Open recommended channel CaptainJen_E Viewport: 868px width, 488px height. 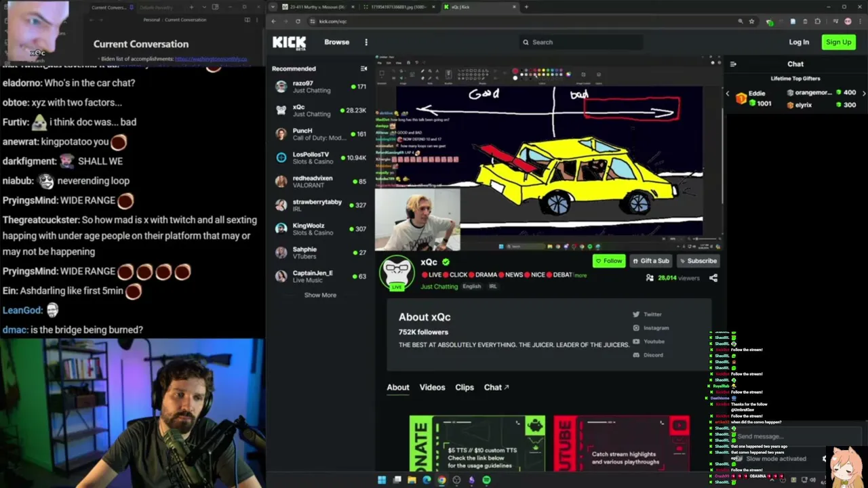(x=320, y=277)
